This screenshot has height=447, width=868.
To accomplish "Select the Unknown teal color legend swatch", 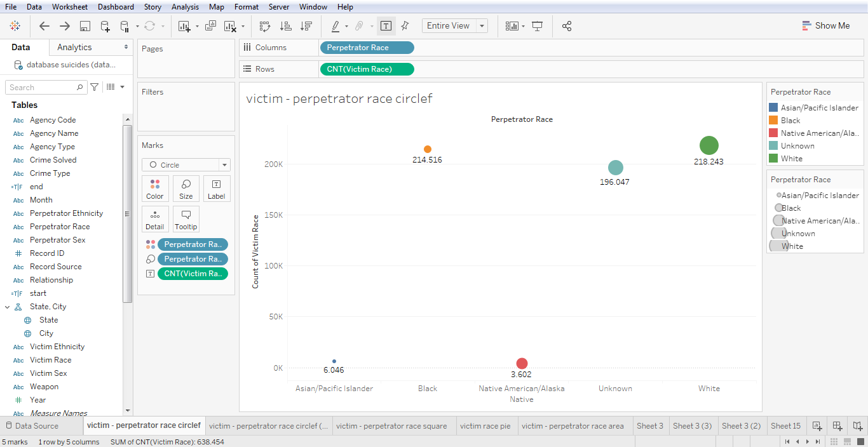I will tap(773, 146).
